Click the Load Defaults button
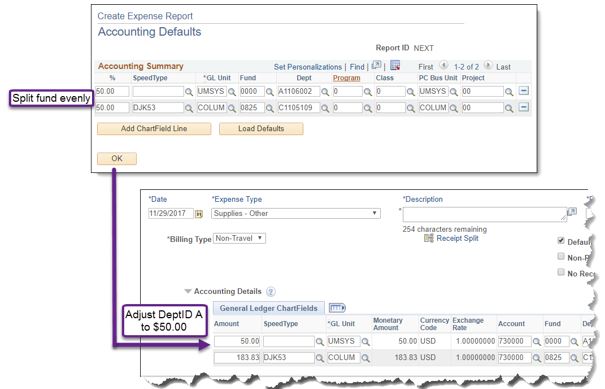Image resolution: width=605 pixels, height=389 pixels. [261, 129]
